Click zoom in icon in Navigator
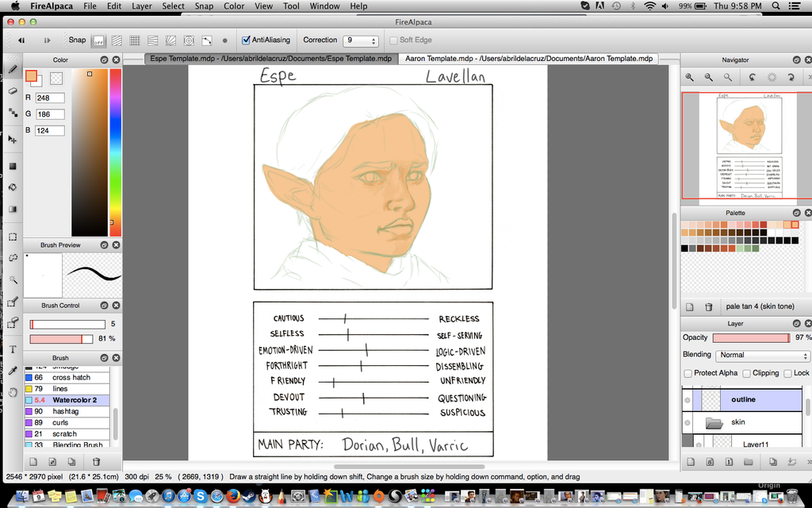 [690, 77]
